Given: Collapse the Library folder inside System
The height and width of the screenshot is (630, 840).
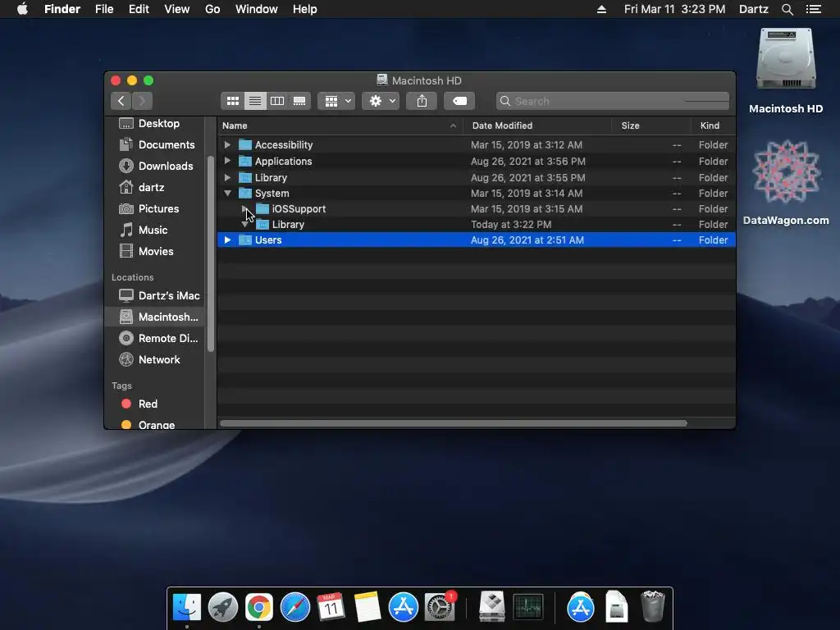Looking at the screenshot, I should coord(244,225).
